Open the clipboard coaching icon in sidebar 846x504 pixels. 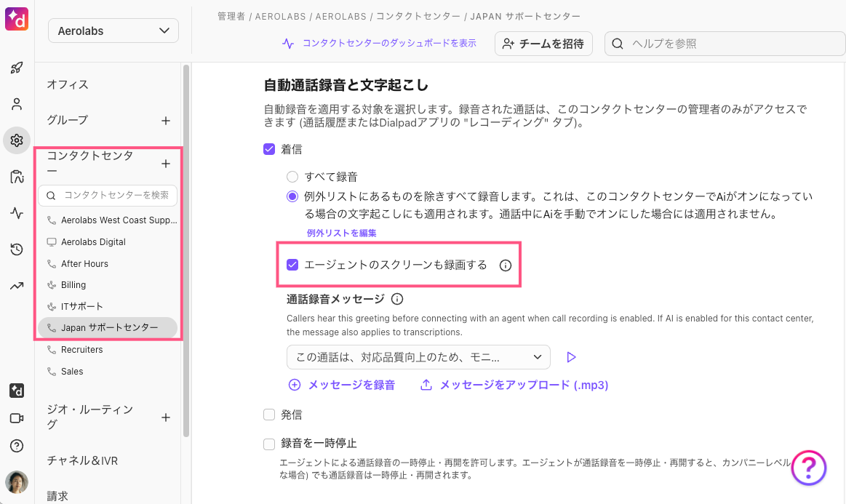[17, 177]
